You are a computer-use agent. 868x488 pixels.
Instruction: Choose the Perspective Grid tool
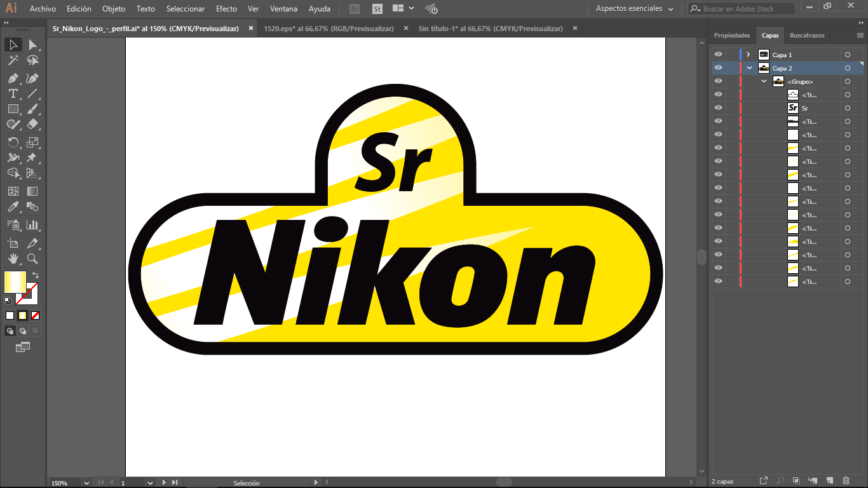[33, 172]
